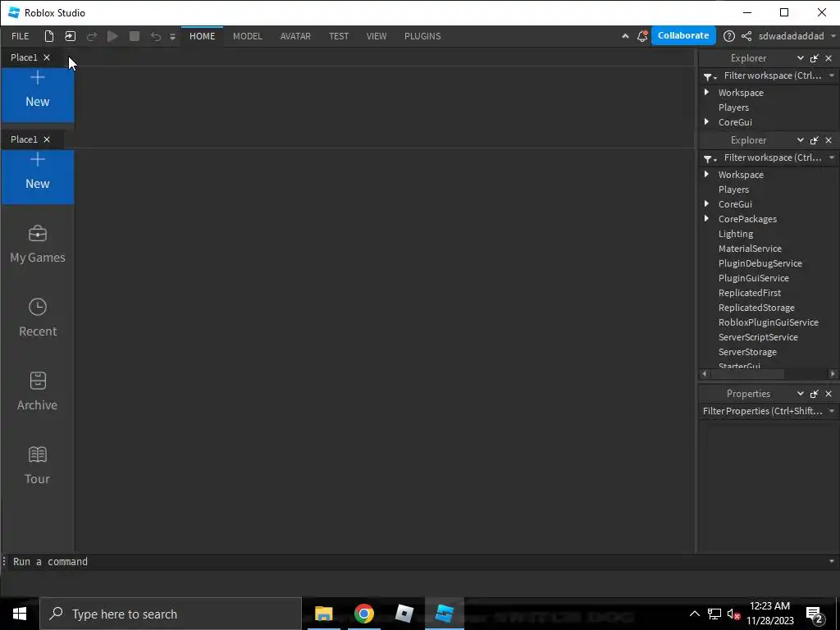
Task: Click the sdwadadaddad account name
Action: pos(791,36)
